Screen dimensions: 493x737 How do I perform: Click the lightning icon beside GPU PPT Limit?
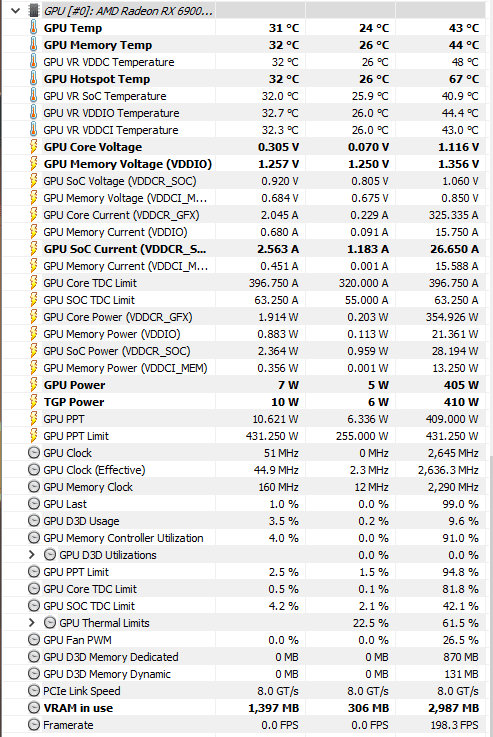(x=33, y=436)
